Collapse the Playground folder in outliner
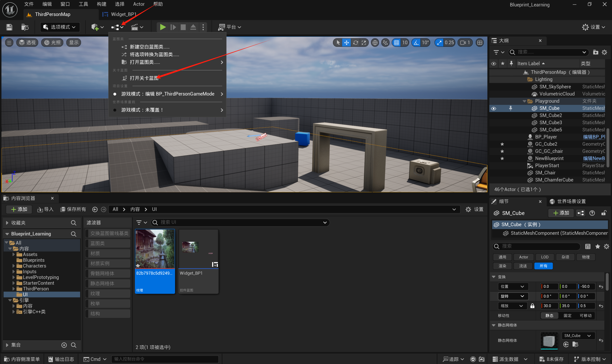Viewport: 612px width, 364px height. 524,101
